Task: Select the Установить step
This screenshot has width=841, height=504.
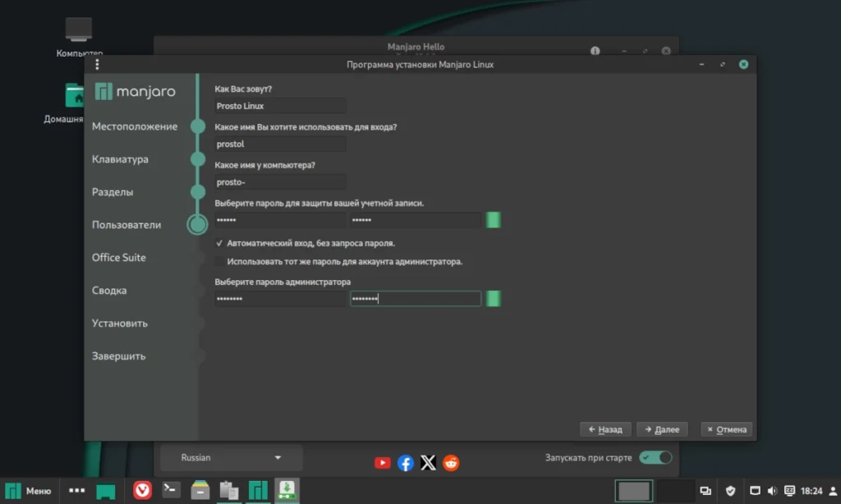Action: tap(120, 323)
